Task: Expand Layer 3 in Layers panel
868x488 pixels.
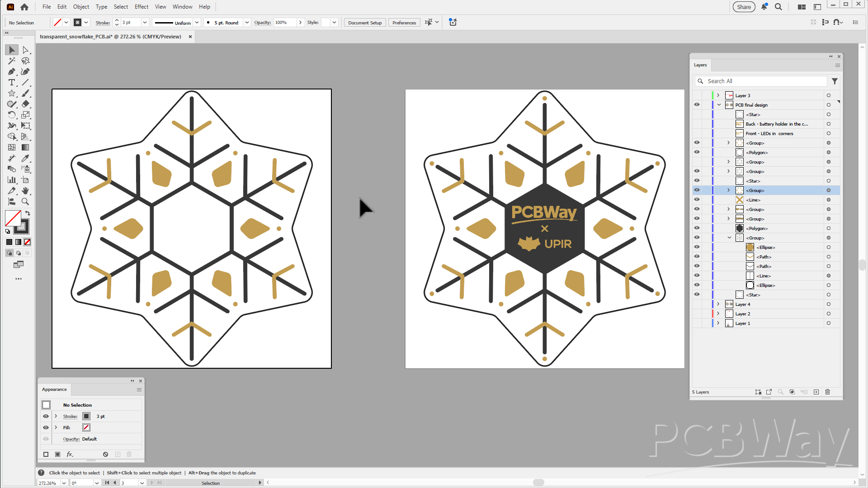Action: (718, 95)
